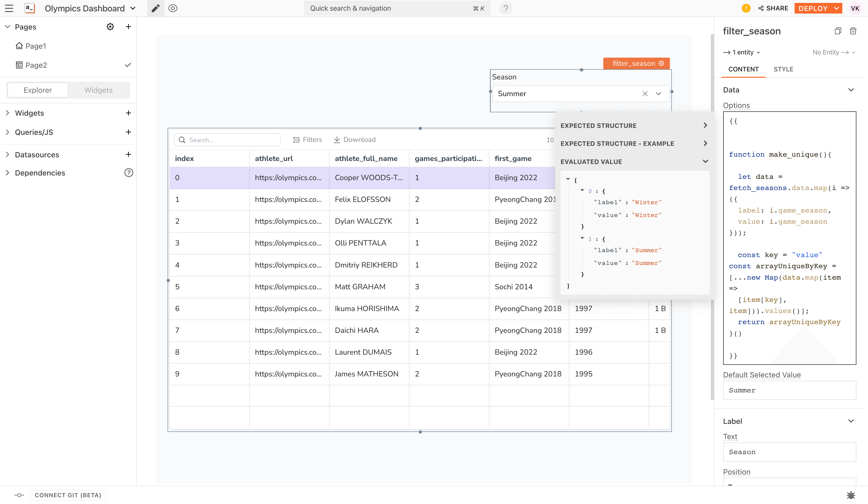Open the Deploy button dropdown arrow
The image size is (868, 504).
point(836,8)
